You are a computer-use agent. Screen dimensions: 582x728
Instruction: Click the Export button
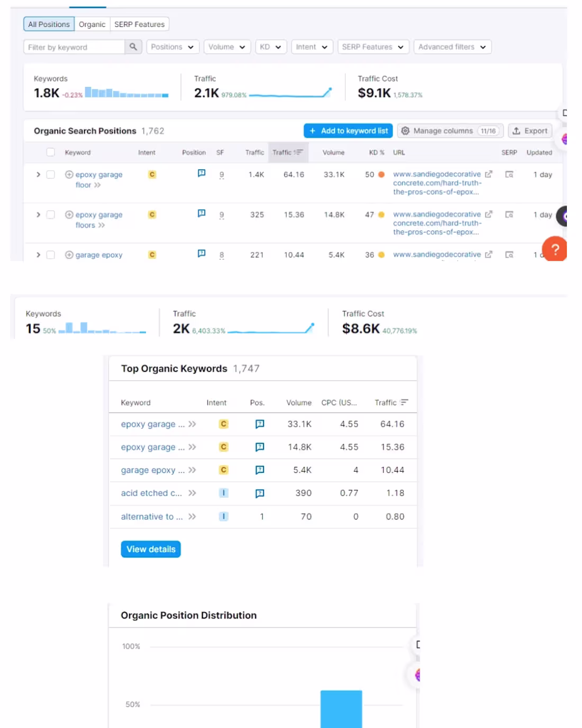530,131
